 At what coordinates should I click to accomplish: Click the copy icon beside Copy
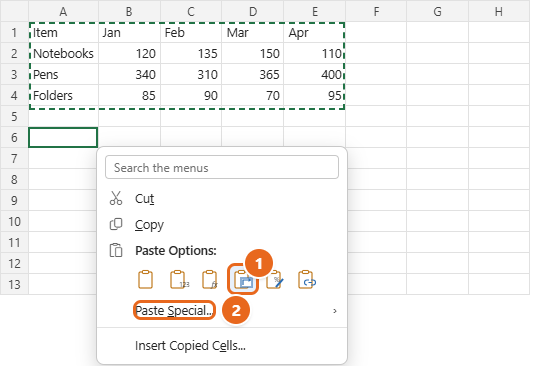[x=116, y=224]
